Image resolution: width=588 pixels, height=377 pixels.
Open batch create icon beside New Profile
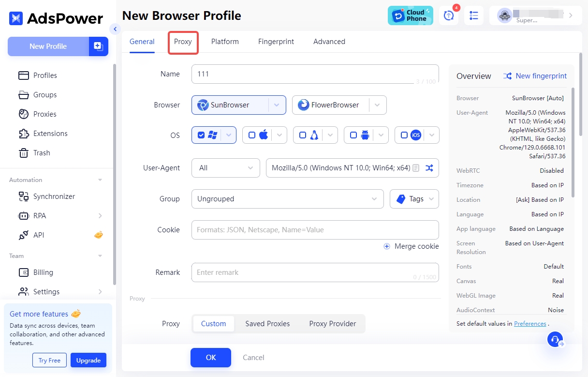click(x=99, y=46)
